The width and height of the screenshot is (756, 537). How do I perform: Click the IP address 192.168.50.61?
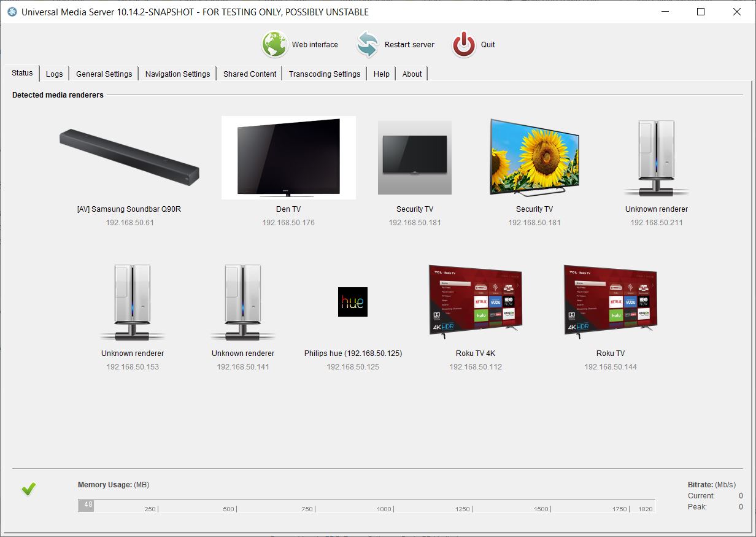129,223
